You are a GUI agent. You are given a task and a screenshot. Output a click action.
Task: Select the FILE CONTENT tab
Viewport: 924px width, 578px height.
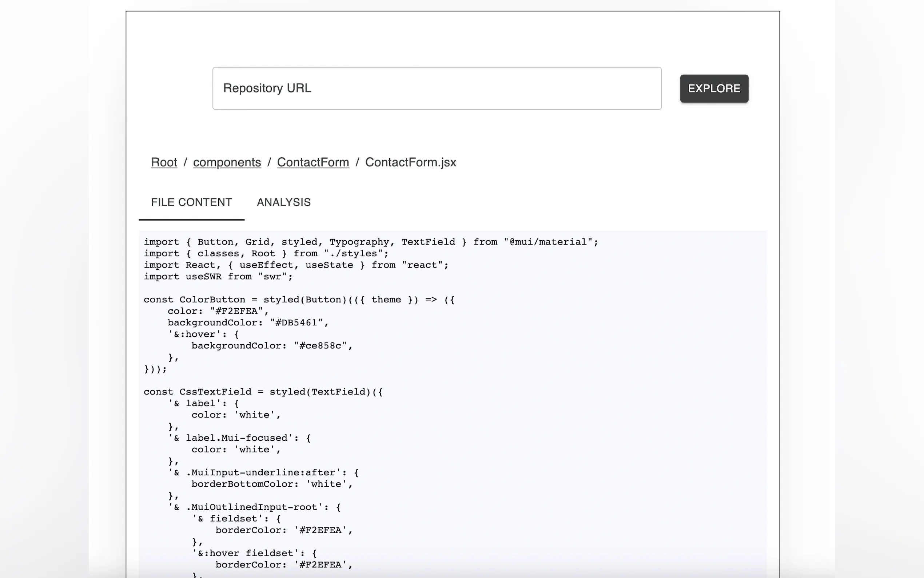191,202
